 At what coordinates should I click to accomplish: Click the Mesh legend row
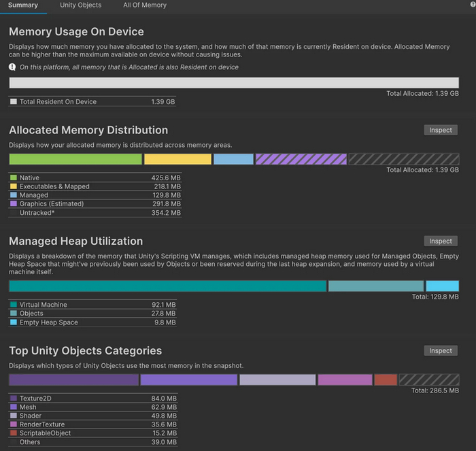95,407
